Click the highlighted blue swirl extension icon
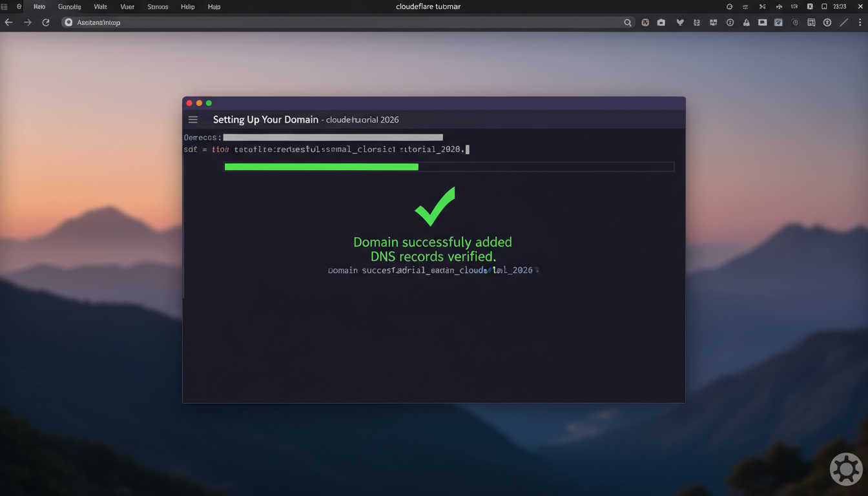The image size is (868, 496). coord(778,22)
